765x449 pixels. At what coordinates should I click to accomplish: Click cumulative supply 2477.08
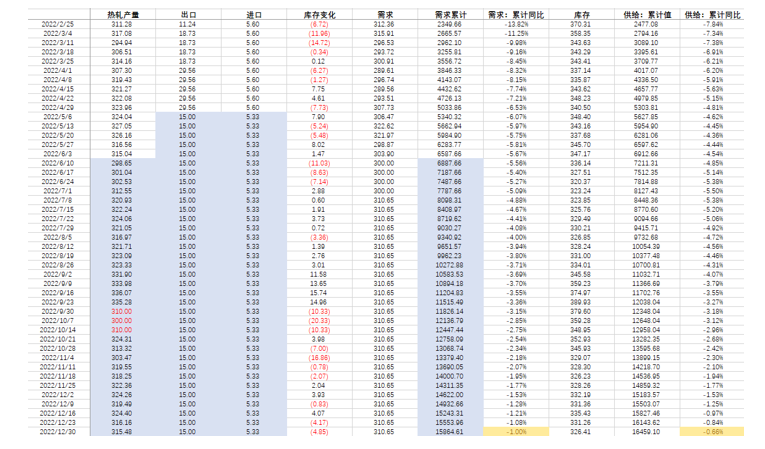click(x=645, y=24)
